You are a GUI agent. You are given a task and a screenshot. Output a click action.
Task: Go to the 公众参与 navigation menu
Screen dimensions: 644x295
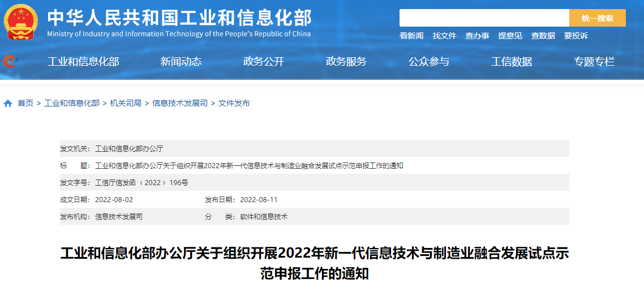[x=429, y=62]
